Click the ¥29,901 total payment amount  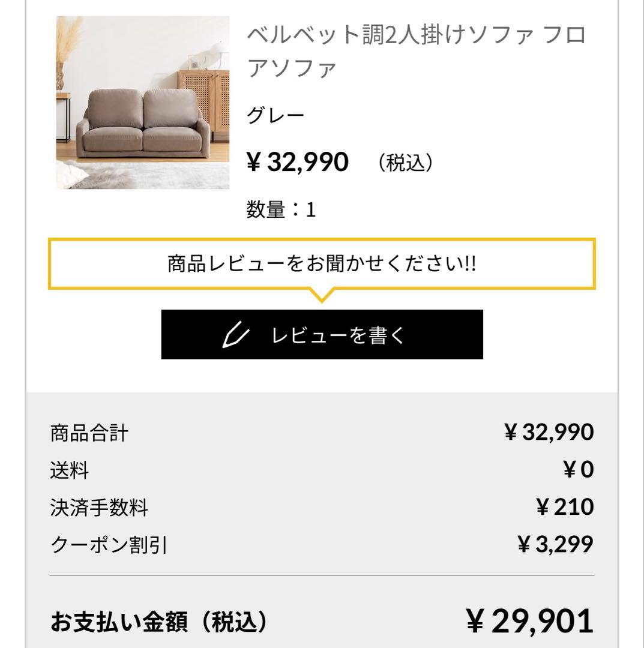click(530, 622)
